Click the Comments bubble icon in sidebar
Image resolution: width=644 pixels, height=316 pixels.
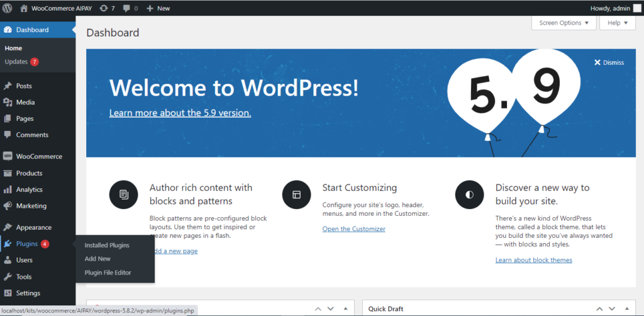click(8, 135)
